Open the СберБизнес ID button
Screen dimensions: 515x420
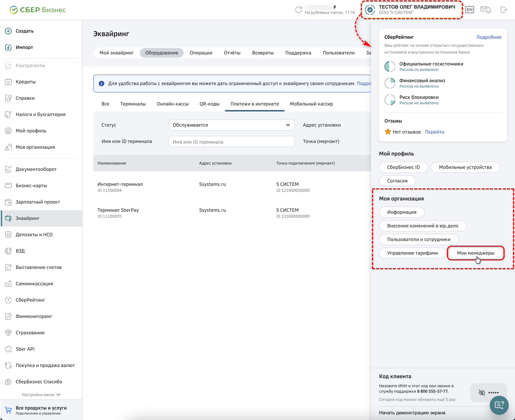404,167
